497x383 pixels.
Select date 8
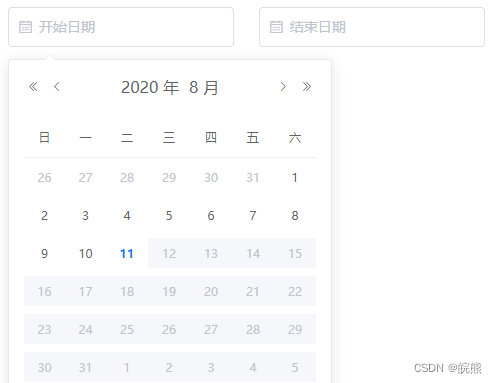pos(295,216)
